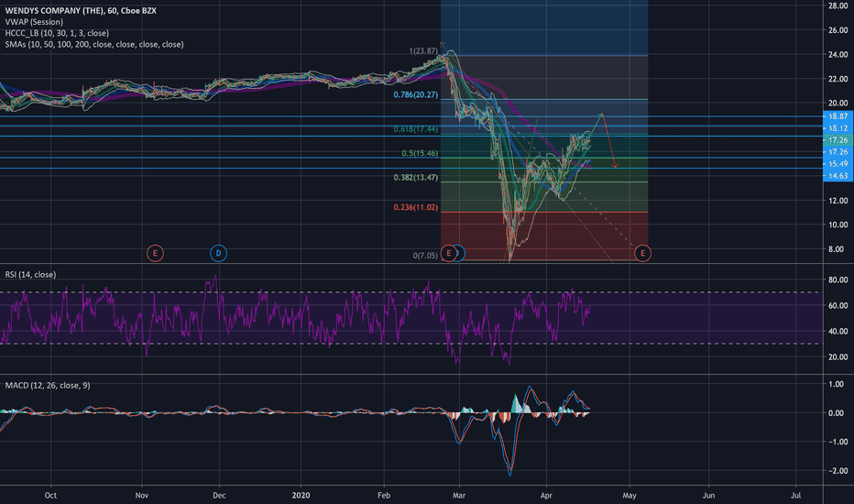This screenshot has height=504, width=854.
Task: Select the 0.786(20.27) Fibonacci label
Action: (x=416, y=94)
